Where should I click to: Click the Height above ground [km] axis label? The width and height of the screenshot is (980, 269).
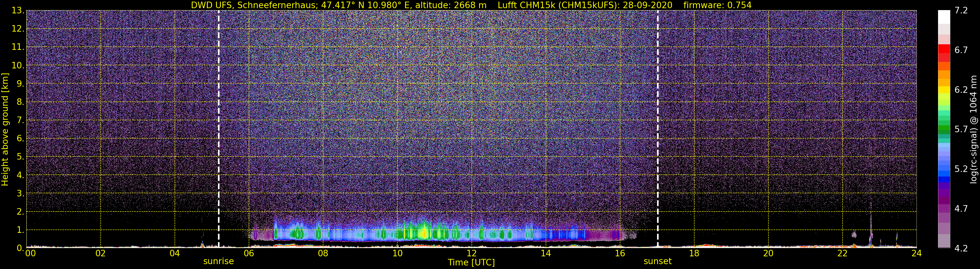5,129
